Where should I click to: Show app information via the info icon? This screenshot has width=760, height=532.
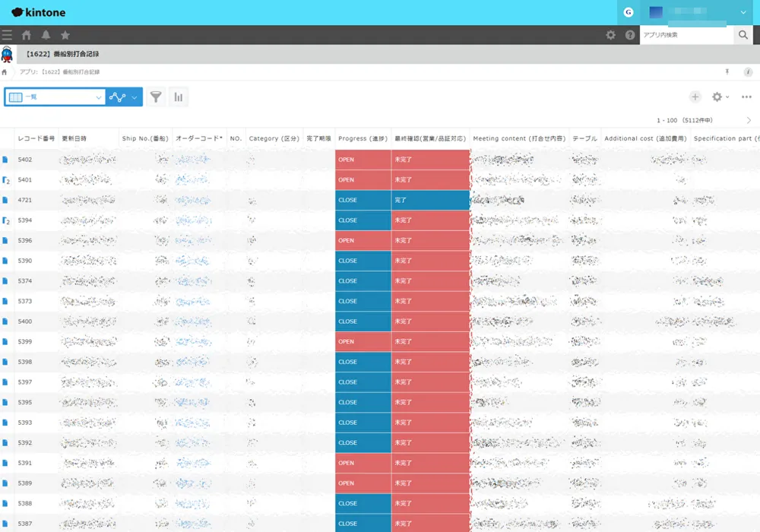[x=748, y=72]
